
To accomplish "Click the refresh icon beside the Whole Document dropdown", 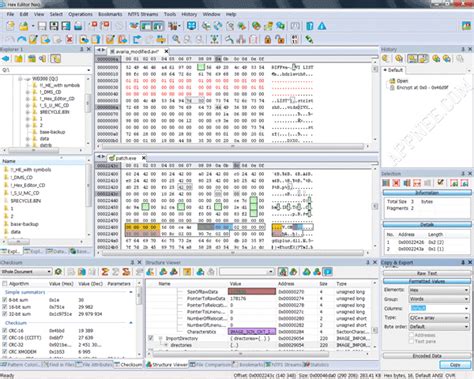I will [58, 272].
